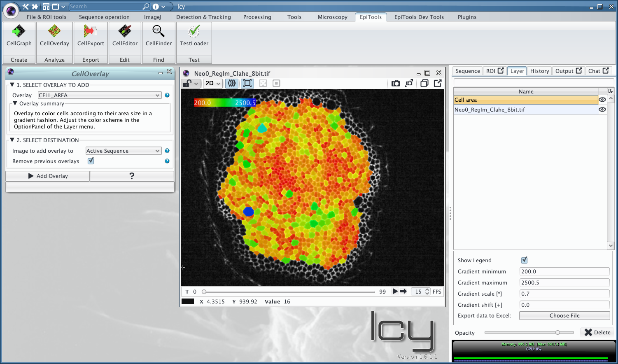Viewport: 618px width, 364px height.
Task: Click Choose File for Excel export
Action: pyautogui.click(x=564, y=315)
